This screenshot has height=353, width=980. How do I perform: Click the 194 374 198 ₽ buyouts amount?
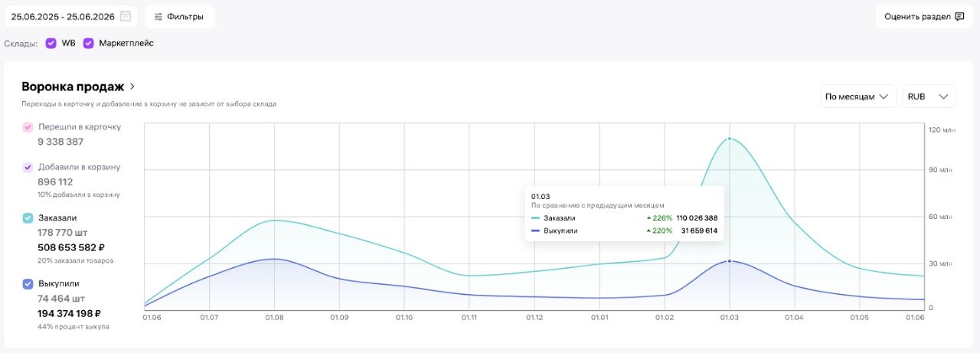click(70, 313)
